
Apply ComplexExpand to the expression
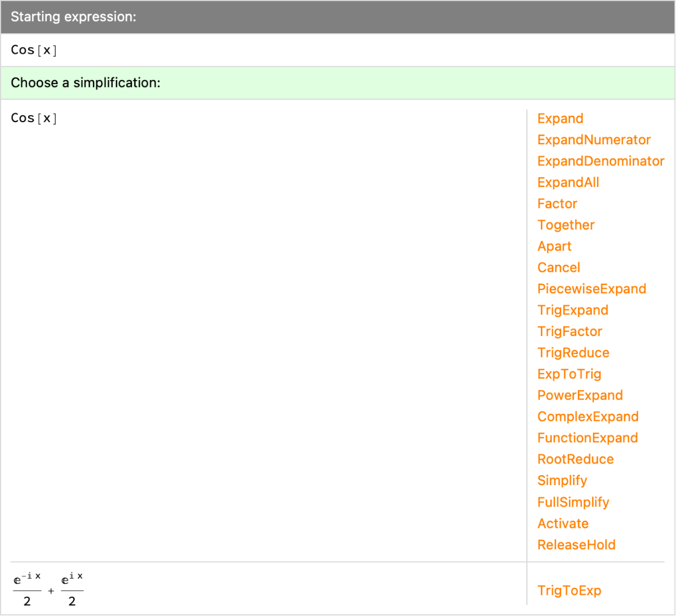[588, 417]
